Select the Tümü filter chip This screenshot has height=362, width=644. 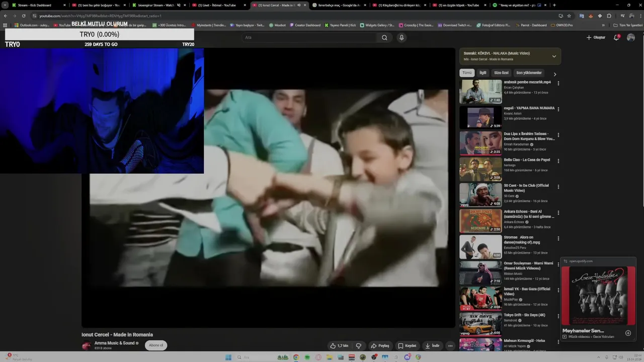click(x=467, y=73)
